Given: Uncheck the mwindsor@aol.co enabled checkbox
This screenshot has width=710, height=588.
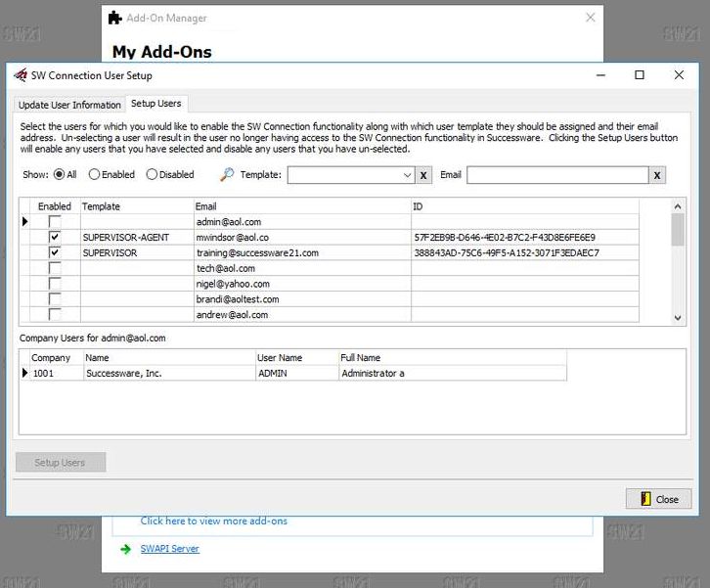Looking at the screenshot, I should click(x=55, y=238).
